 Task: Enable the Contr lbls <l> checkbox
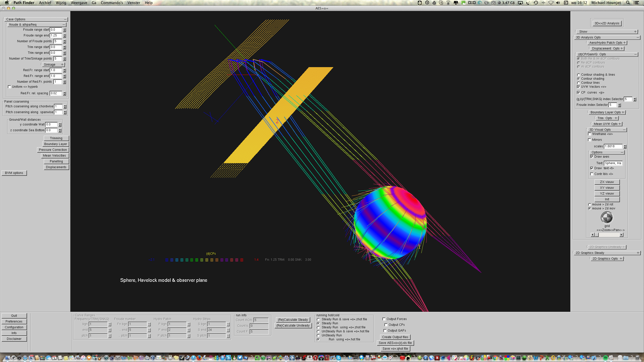coord(592,174)
